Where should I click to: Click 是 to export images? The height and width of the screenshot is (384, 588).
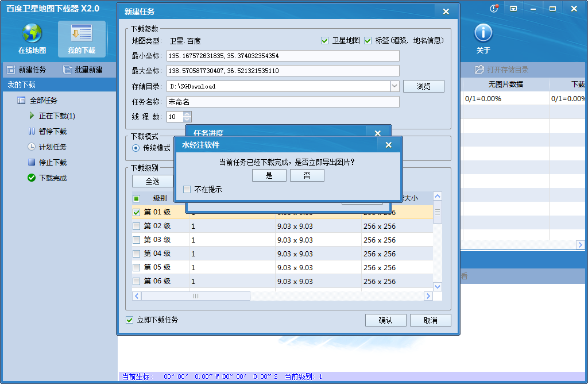click(269, 175)
